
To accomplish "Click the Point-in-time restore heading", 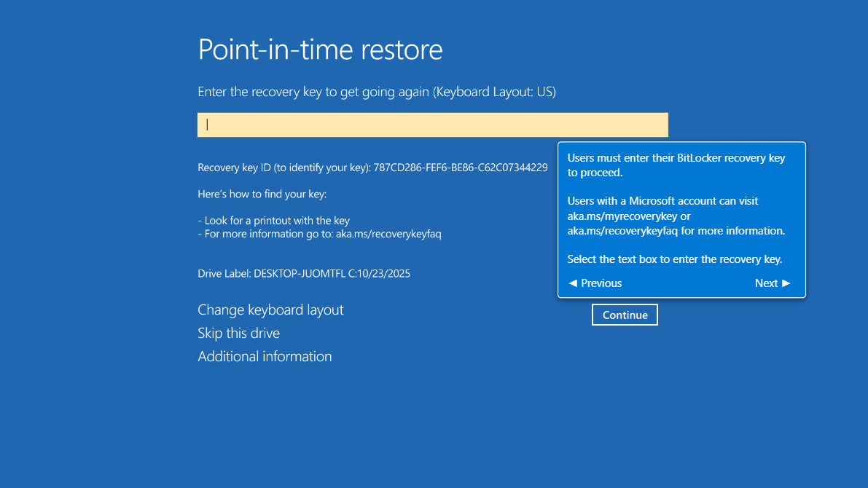I will point(320,50).
